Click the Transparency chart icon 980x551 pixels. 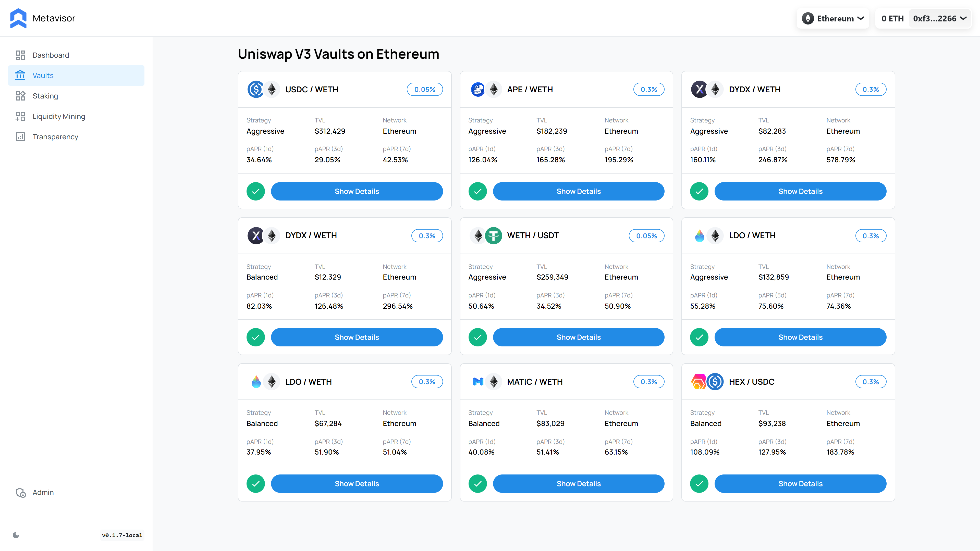pos(20,136)
